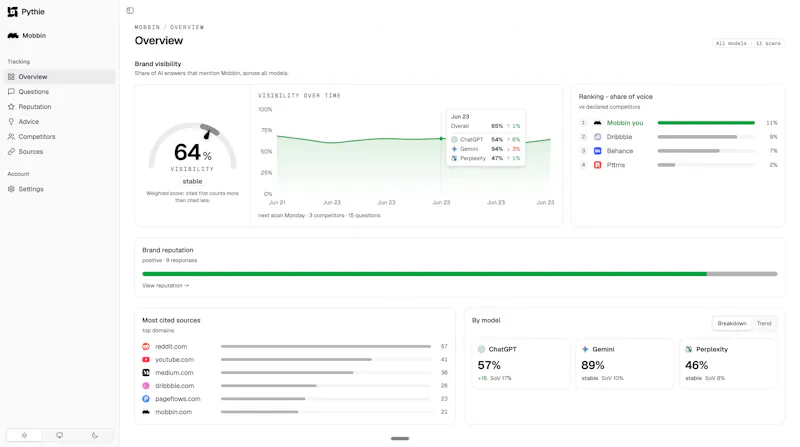Click the 'Pttrns' ranking label

click(x=616, y=165)
